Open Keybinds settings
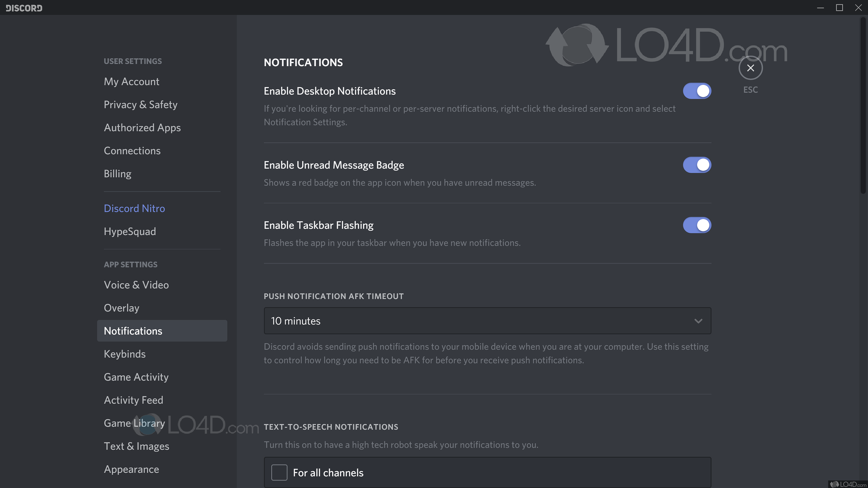 tap(125, 354)
